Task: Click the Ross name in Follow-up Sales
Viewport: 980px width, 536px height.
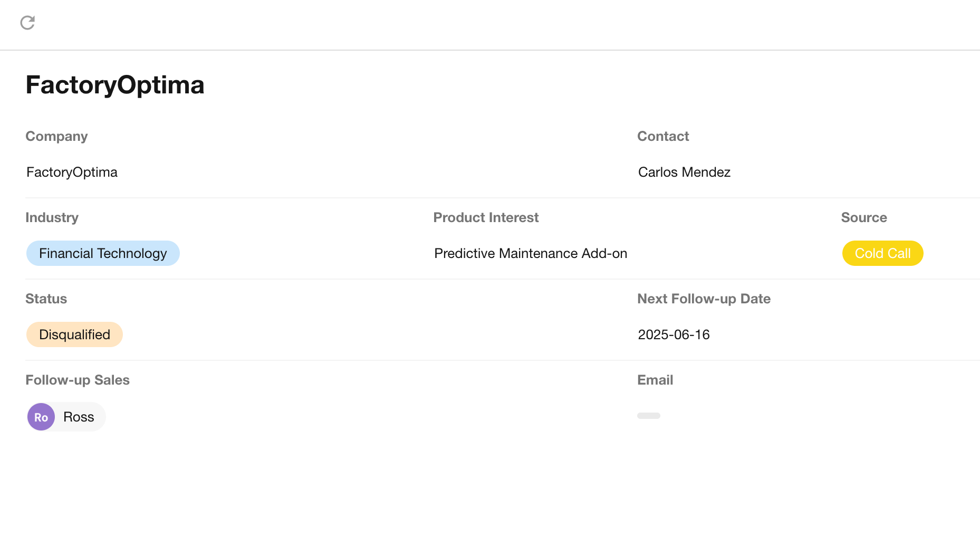Action: pyautogui.click(x=79, y=417)
